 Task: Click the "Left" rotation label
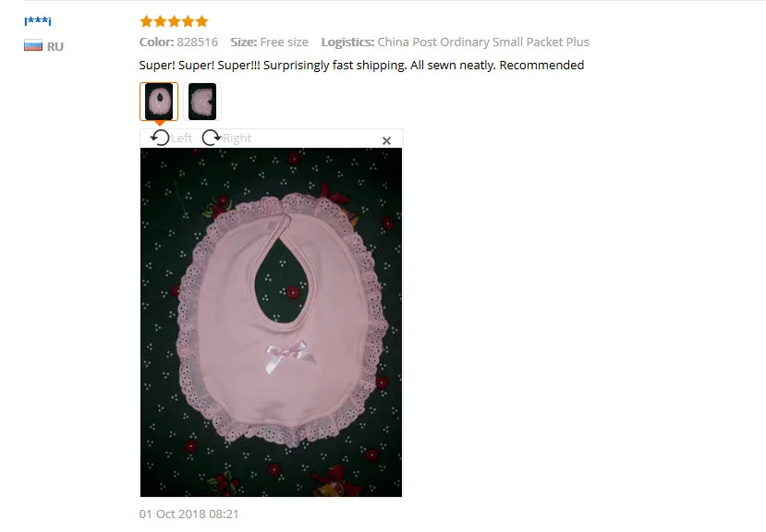coord(182,139)
